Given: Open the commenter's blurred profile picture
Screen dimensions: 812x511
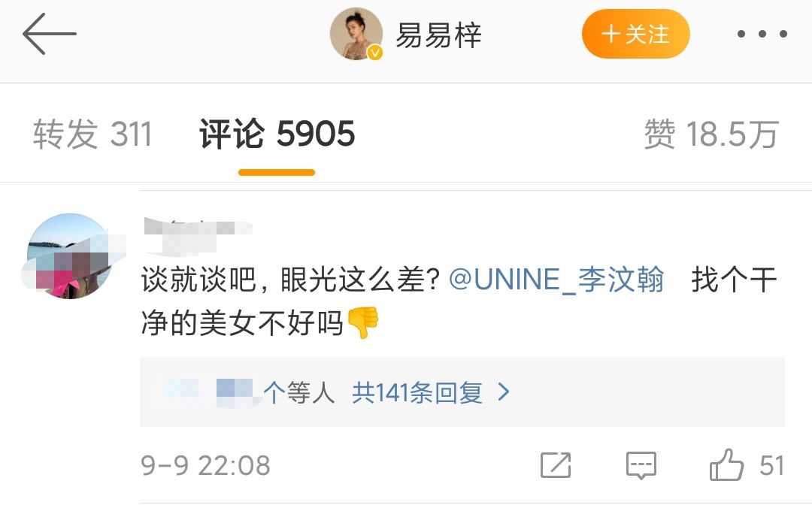Looking at the screenshot, I should [69, 256].
